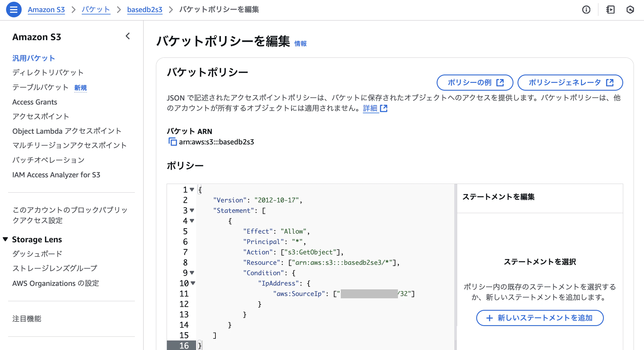Collapse the Storage Lens section
Viewport: 644px width, 350px height.
pyautogui.click(x=5, y=239)
